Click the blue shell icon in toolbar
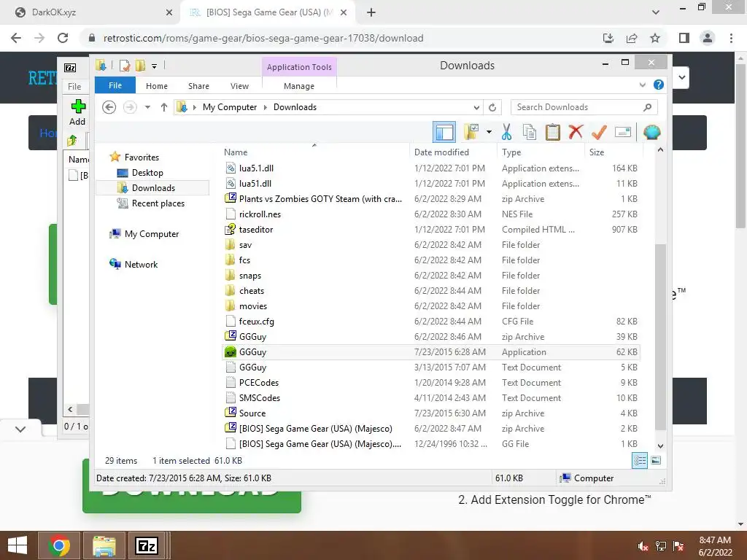 [651, 132]
